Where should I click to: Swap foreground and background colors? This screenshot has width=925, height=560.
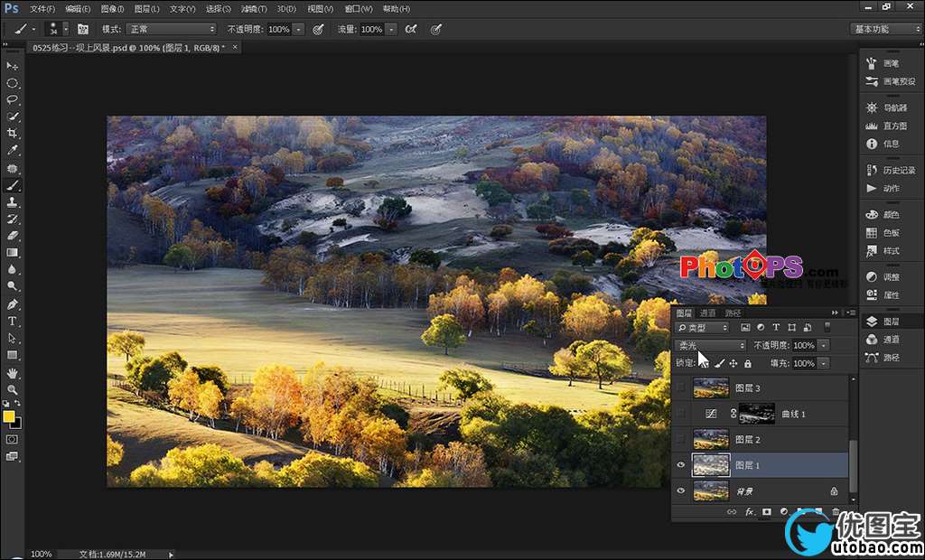coord(17,403)
